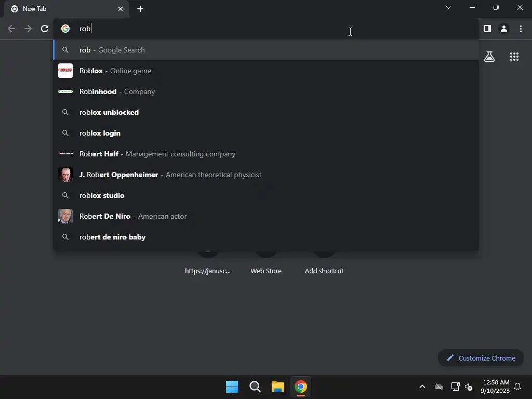This screenshot has height=399, width=532.
Task: Click the browser back arrow
Action: pyautogui.click(x=11, y=29)
